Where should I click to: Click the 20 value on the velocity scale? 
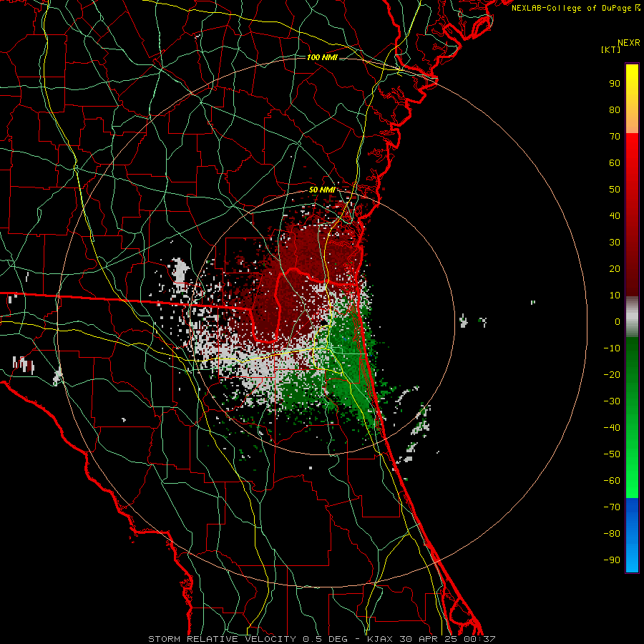point(615,269)
